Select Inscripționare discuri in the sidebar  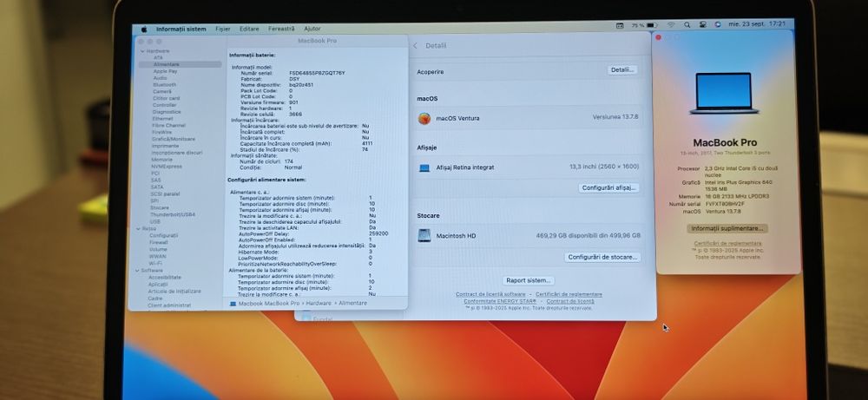coord(176,152)
